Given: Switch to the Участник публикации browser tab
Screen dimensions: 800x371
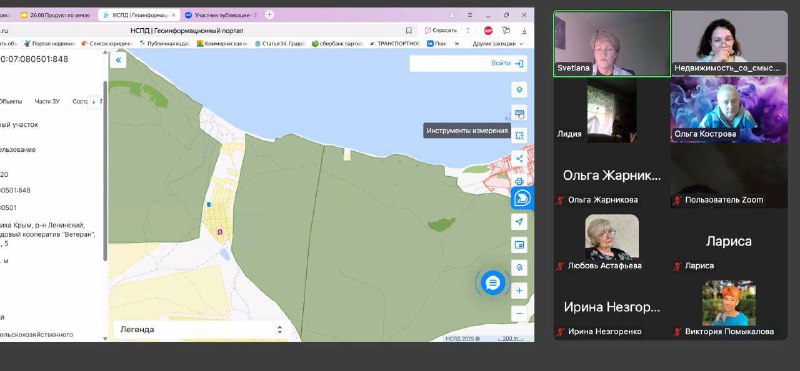Looking at the screenshot, I should [221, 15].
